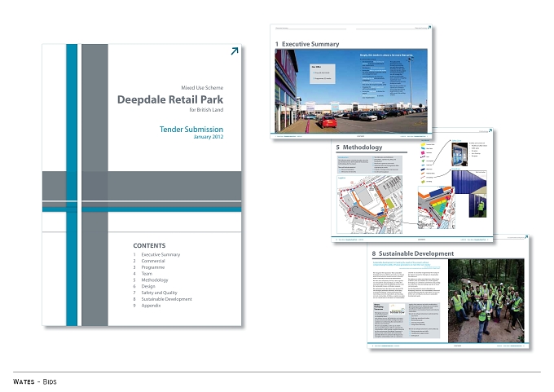Open Methodology from the contents list
This screenshot has width=554, height=392.
pos(155,280)
